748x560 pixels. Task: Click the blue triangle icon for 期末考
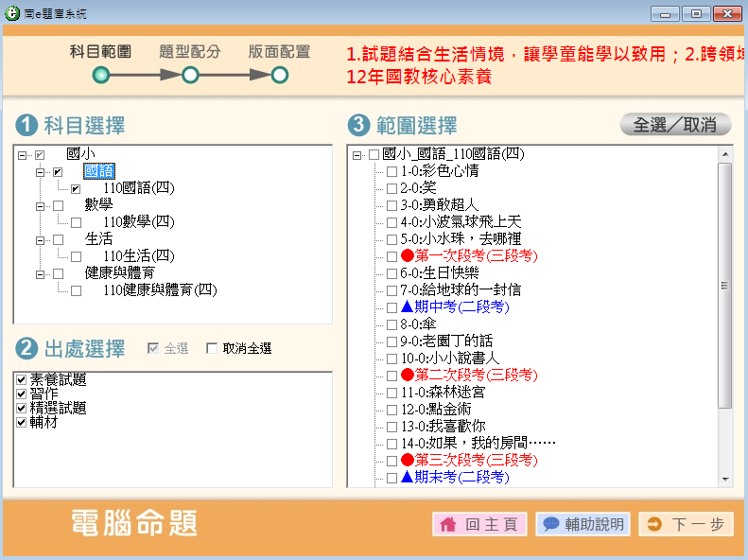[407, 476]
